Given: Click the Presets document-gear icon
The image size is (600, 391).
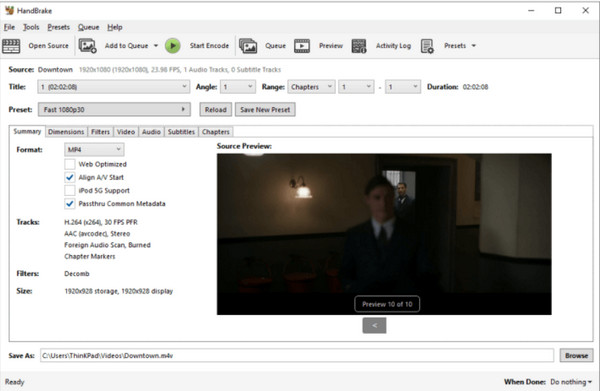Looking at the screenshot, I should [427, 46].
